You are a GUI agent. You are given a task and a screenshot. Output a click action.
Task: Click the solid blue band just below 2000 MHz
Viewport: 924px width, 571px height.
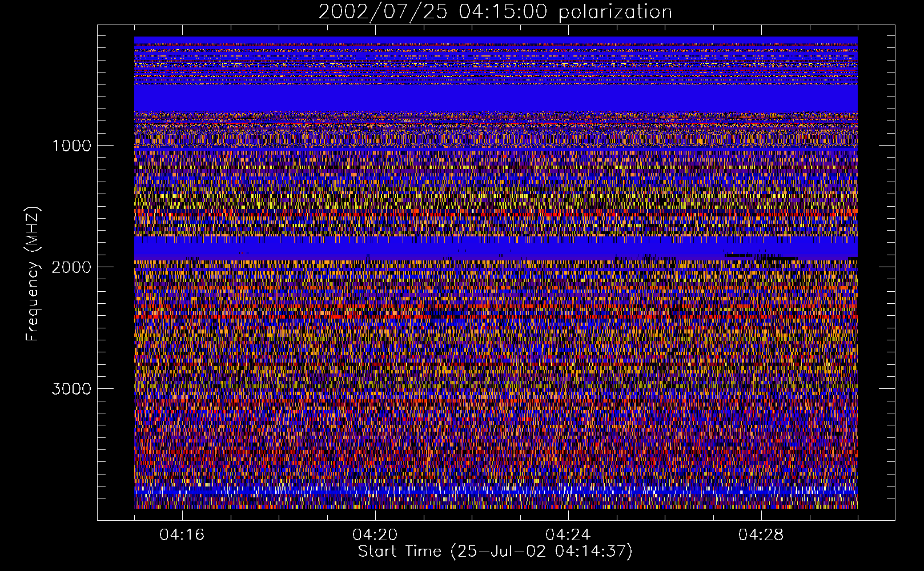point(496,248)
